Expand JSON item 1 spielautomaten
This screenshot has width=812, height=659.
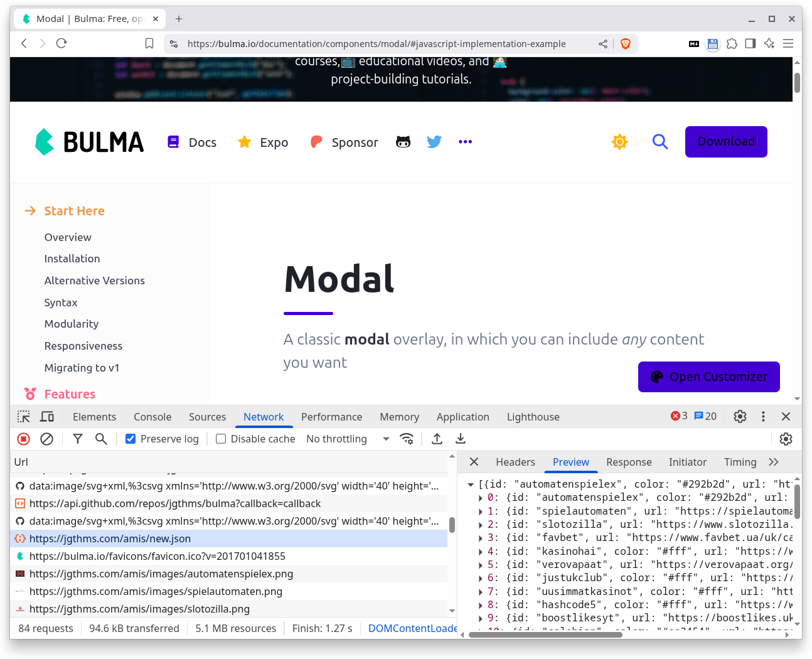pyautogui.click(x=481, y=512)
